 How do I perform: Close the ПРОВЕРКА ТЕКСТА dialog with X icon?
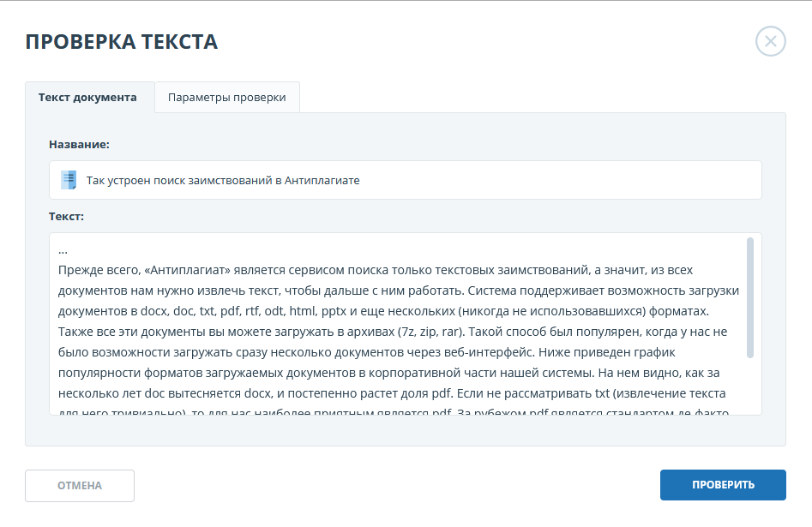click(770, 41)
